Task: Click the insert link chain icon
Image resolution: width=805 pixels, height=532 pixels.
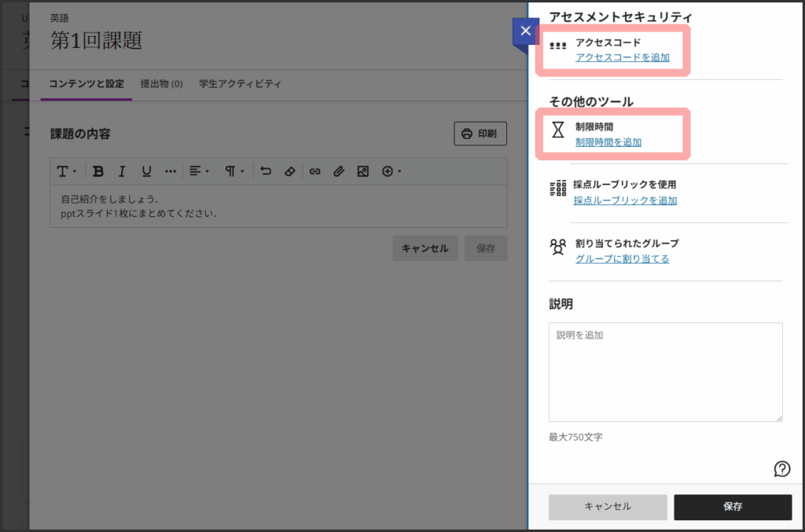Action: (x=314, y=171)
